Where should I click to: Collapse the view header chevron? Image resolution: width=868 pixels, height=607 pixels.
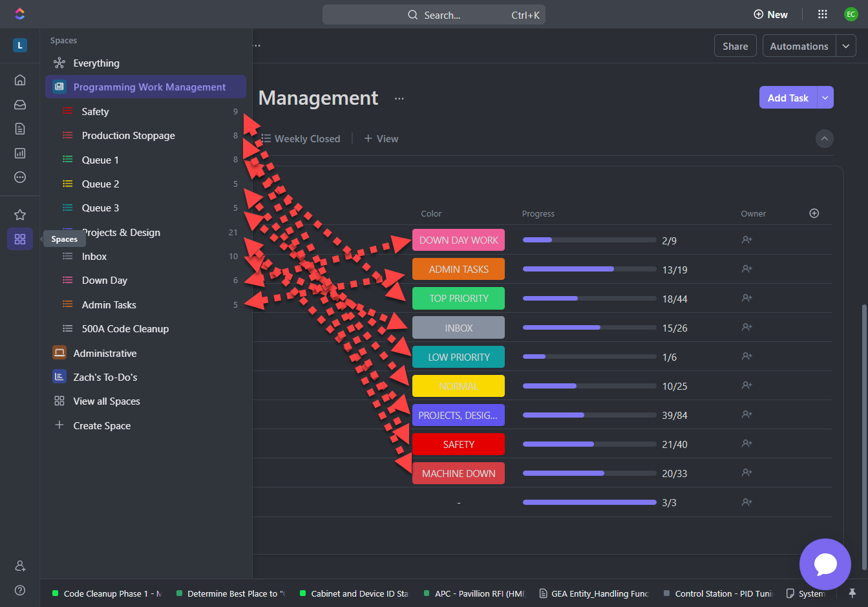click(825, 138)
